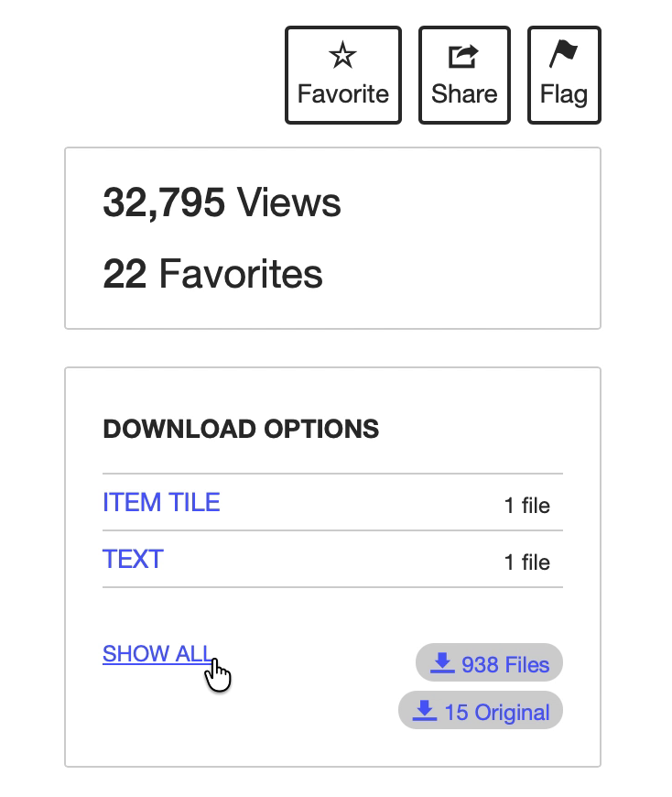Click the 1 file count beside TEXT
The height and width of the screenshot is (797, 672).
click(526, 562)
